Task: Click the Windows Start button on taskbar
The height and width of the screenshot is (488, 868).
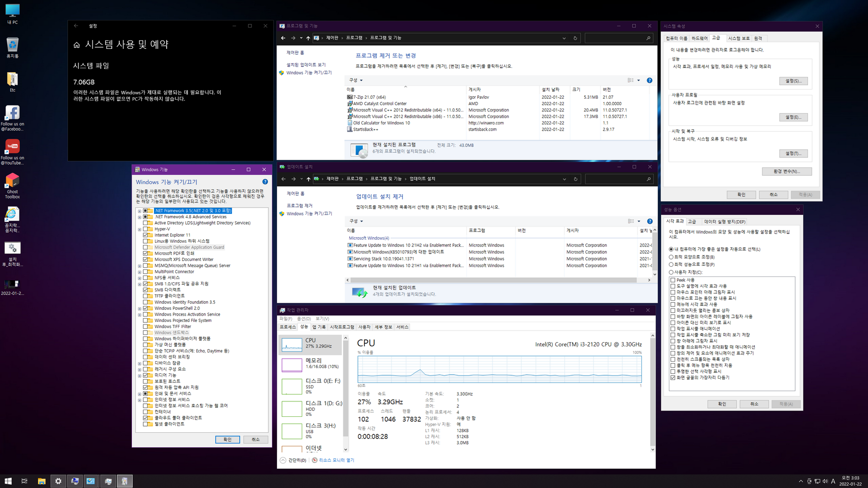Action: pos(8,481)
